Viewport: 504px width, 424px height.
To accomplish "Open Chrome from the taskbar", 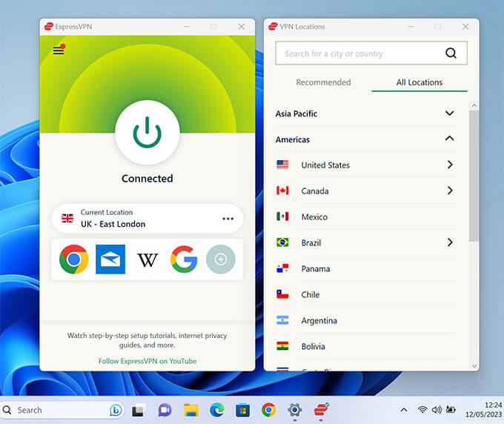I will (269, 410).
